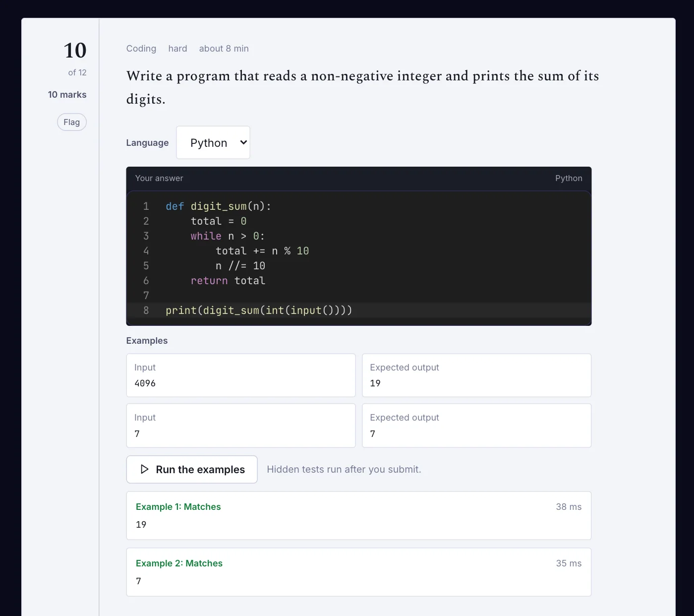Click the 'n //= 10' code line
The width and height of the screenshot is (694, 616).
(240, 266)
